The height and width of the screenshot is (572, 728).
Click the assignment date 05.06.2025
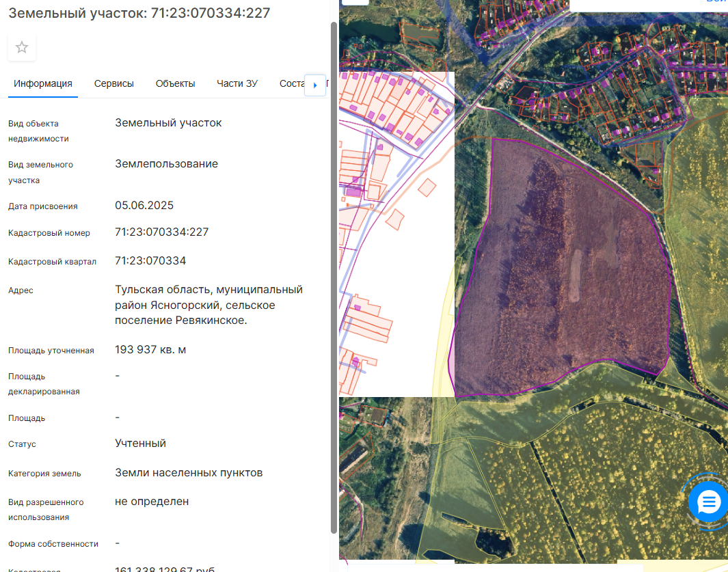pos(144,206)
